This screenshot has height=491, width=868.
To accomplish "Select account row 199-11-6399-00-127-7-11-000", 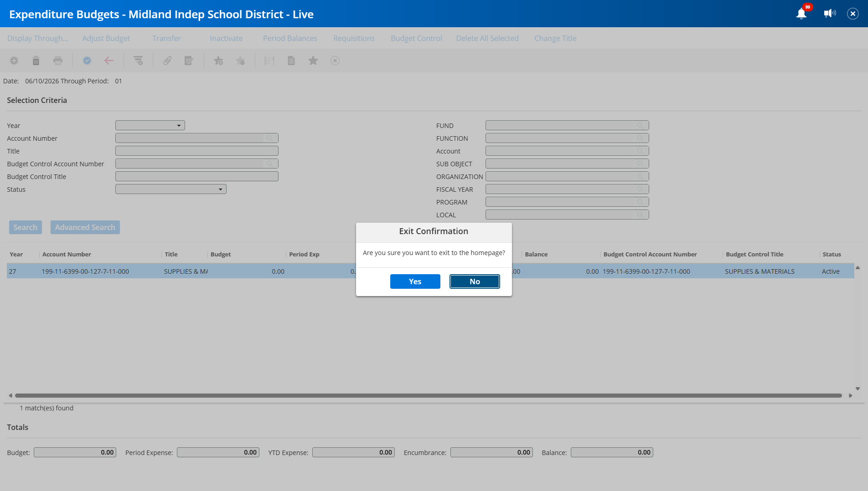I will coord(430,271).
